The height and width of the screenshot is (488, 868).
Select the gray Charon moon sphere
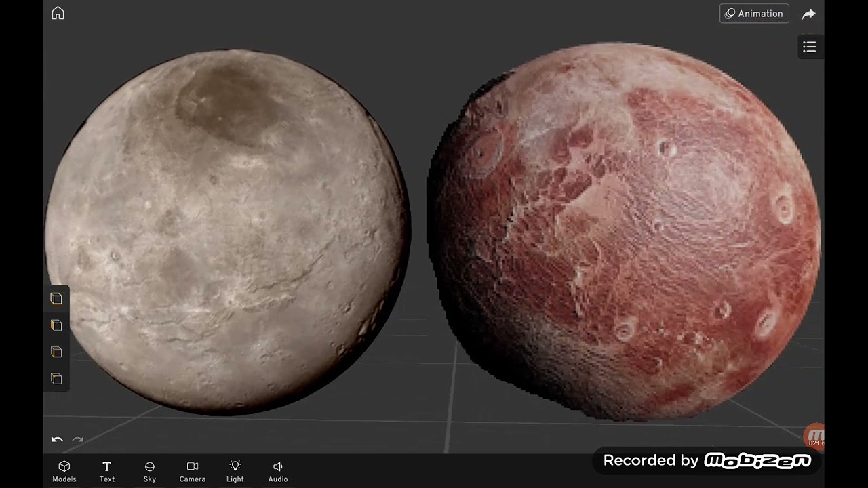click(227, 230)
